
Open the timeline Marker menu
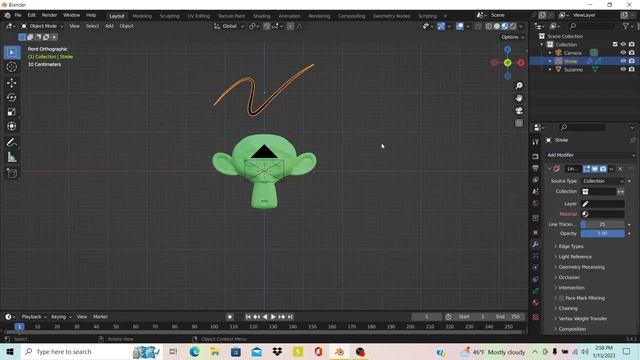(100, 317)
